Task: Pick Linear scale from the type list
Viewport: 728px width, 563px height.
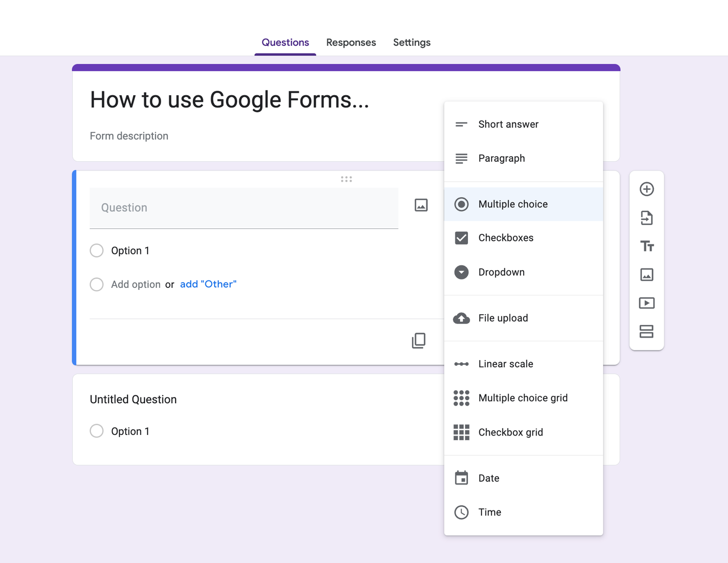Action: point(505,364)
